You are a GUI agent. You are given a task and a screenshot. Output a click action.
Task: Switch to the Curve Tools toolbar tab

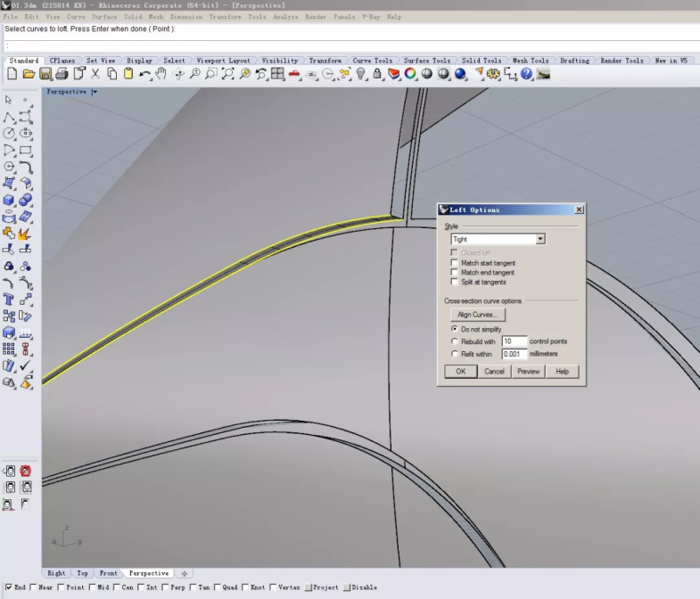coord(372,61)
